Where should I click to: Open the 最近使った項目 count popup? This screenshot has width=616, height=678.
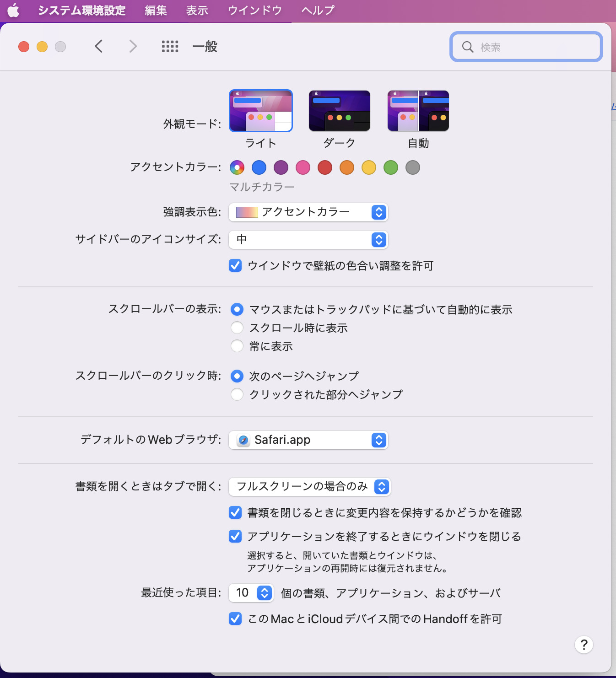pos(251,593)
